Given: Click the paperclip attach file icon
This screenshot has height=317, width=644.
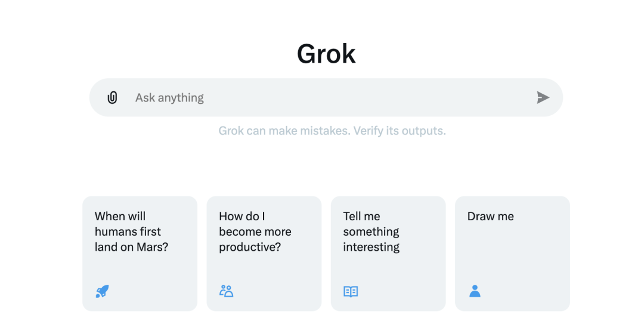Looking at the screenshot, I should pos(112,97).
